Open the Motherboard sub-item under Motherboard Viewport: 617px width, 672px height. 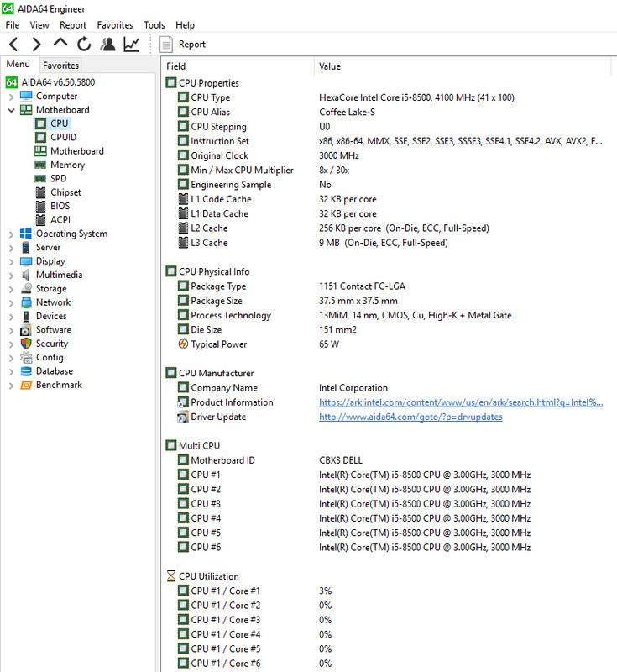(76, 151)
